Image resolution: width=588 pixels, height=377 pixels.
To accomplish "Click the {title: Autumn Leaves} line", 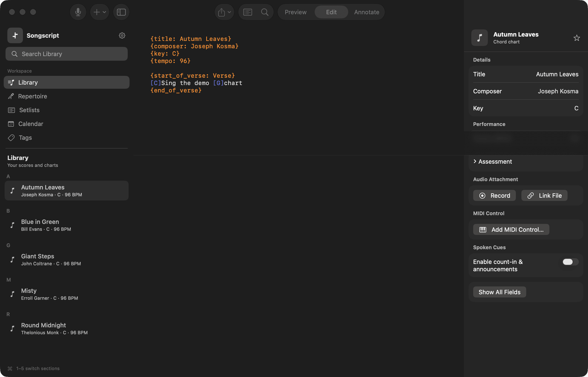I will coord(191,39).
